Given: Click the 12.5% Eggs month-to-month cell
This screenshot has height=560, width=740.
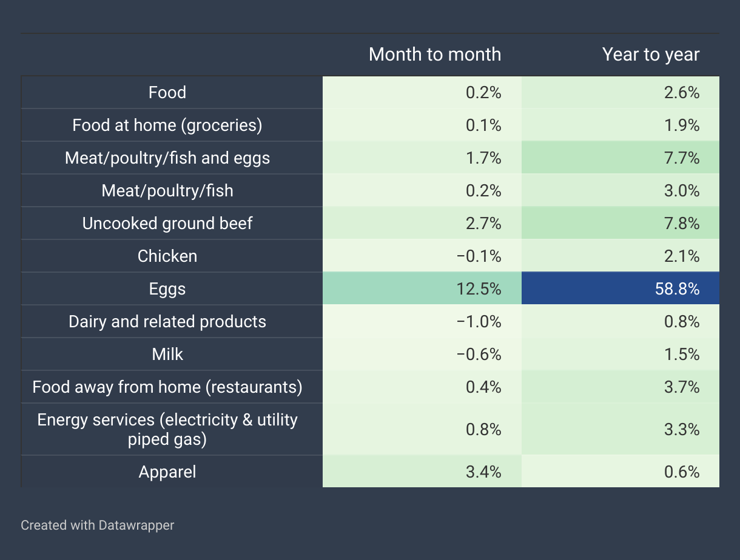Looking at the screenshot, I should [x=422, y=289].
